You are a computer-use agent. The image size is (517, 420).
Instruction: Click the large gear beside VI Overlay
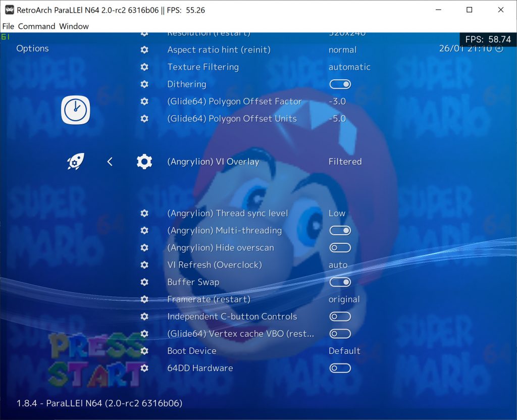coord(144,162)
